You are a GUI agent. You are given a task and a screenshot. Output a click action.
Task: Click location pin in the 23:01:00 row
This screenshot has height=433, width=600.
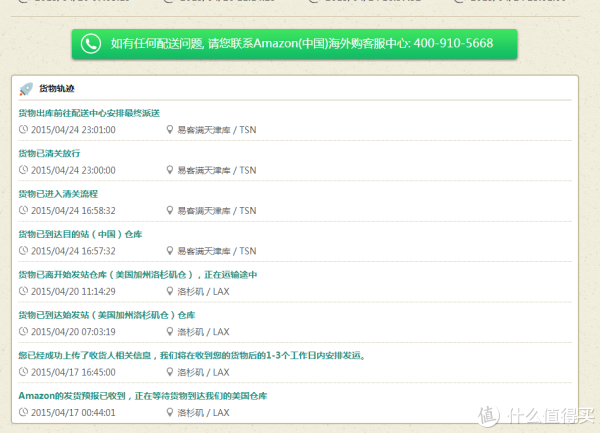170,130
